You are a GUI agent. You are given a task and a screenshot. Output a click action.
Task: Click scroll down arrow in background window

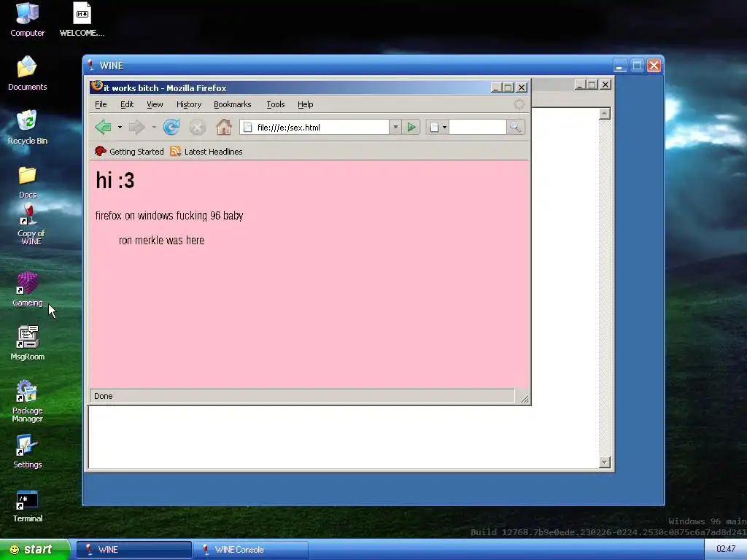(605, 462)
